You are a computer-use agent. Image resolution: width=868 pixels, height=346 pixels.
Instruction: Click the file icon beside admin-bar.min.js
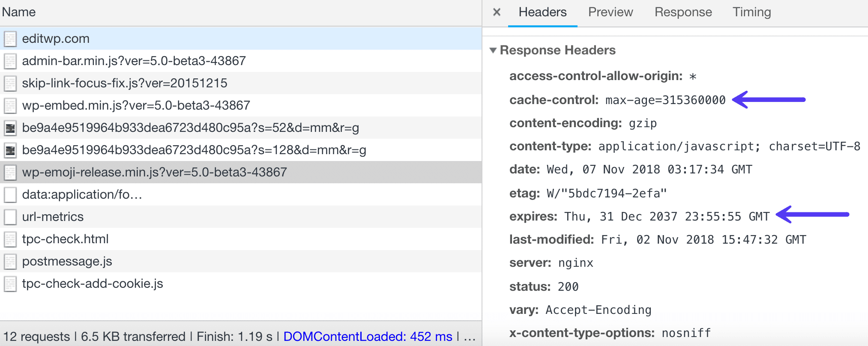click(10, 61)
